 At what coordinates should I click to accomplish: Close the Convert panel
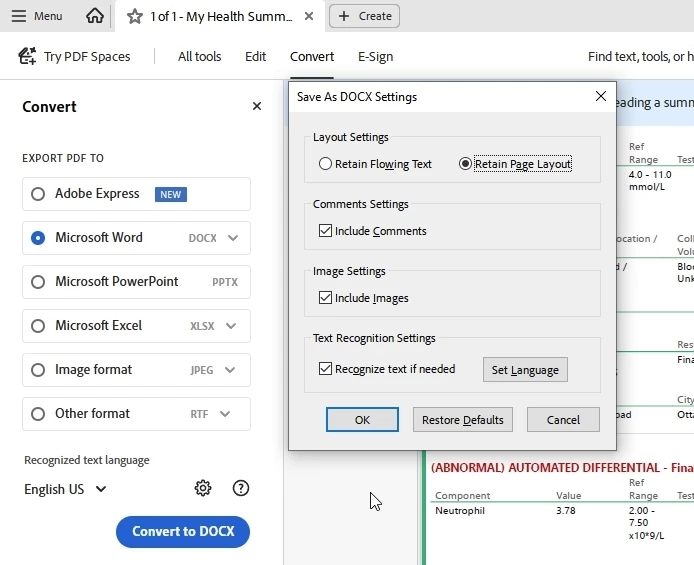click(257, 106)
